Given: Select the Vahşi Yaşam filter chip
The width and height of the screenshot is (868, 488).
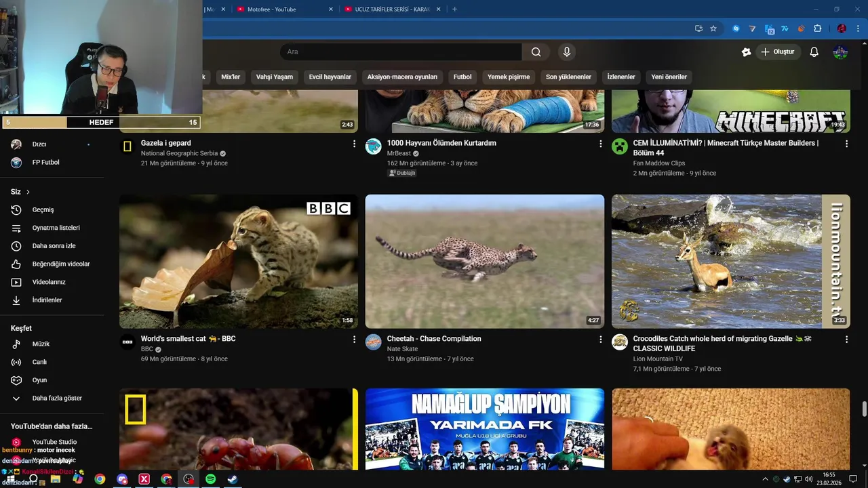Looking at the screenshot, I should click(274, 77).
